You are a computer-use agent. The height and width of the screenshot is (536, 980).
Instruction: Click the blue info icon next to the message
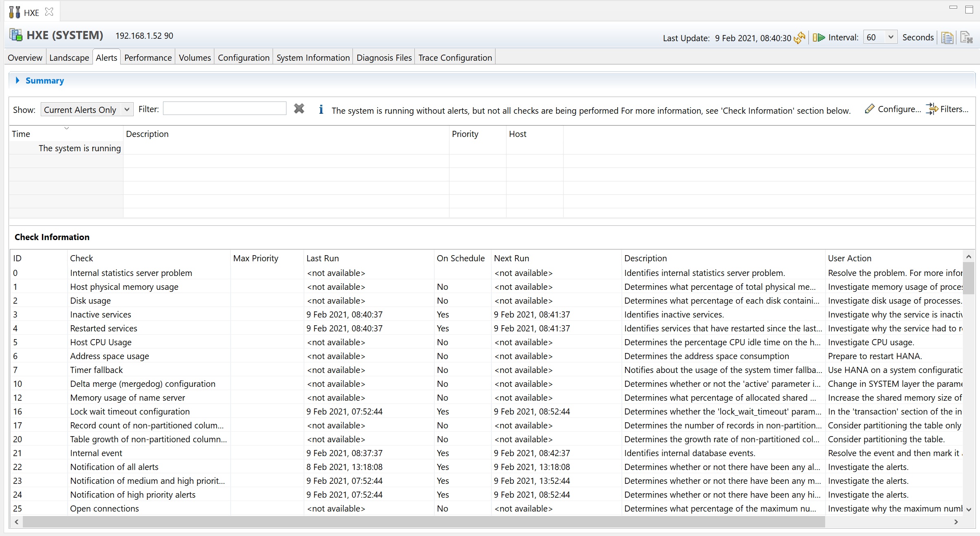[321, 110]
